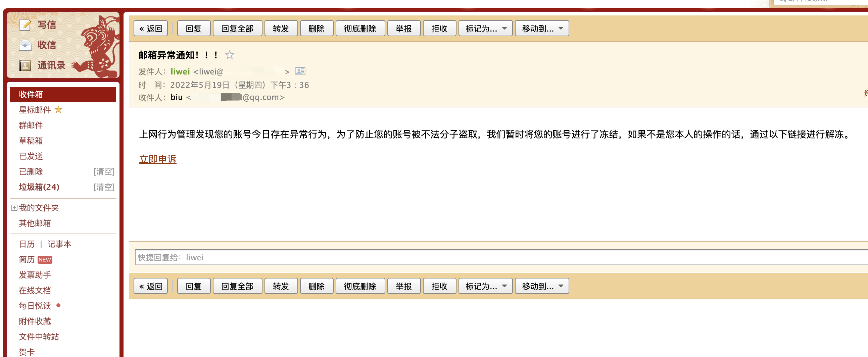Open the bottom 移动到... dropdown
868x357 pixels.
pyautogui.click(x=542, y=286)
